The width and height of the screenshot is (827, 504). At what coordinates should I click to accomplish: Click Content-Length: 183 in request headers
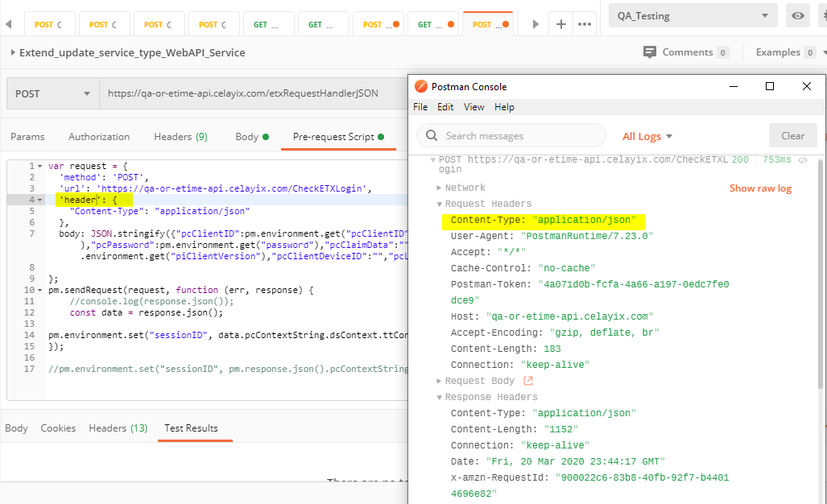click(x=505, y=349)
